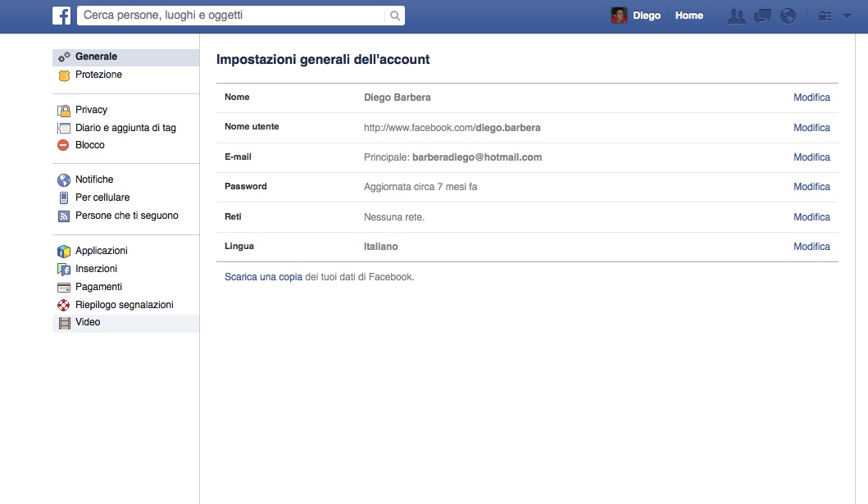The height and width of the screenshot is (504, 868).
Task: Click the Inserzioni icon
Action: (x=64, y=270)
